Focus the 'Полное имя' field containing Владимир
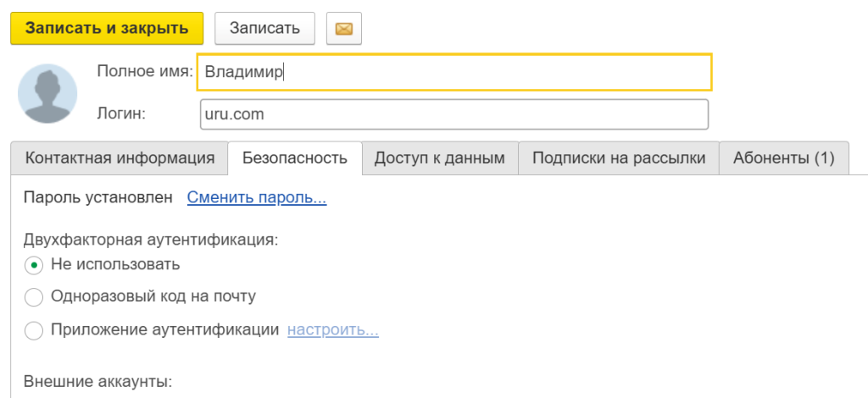 (454, 72)
